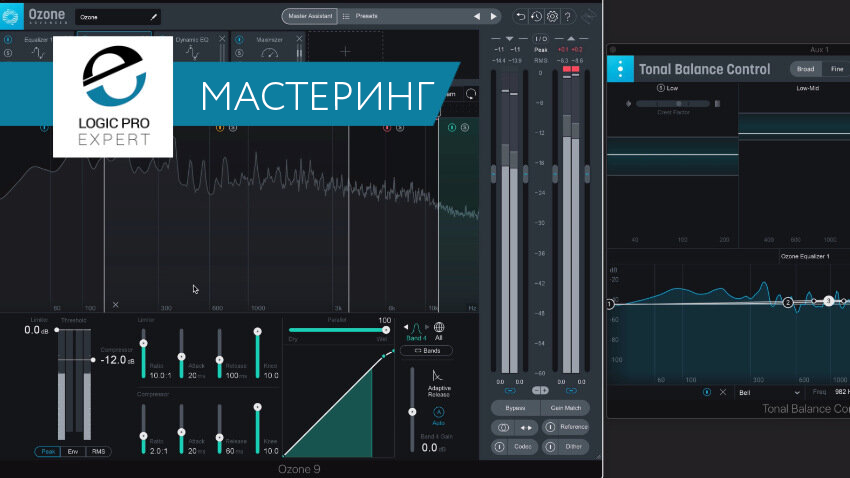Viewport: 850px width, 478px height.
Task: Bypass the red band 3 power toggle
Action: pyautogui.click(x=387, y=128)
